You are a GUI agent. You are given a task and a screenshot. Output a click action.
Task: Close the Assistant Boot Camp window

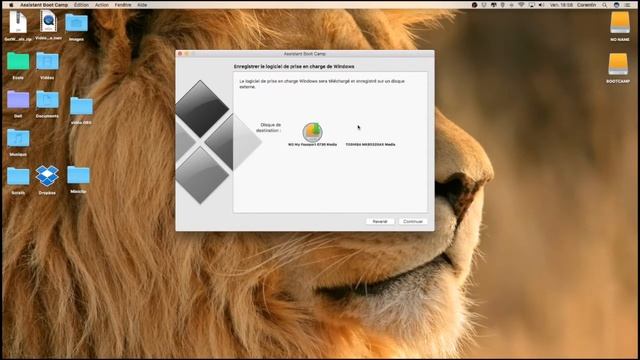tap(180, 53)
